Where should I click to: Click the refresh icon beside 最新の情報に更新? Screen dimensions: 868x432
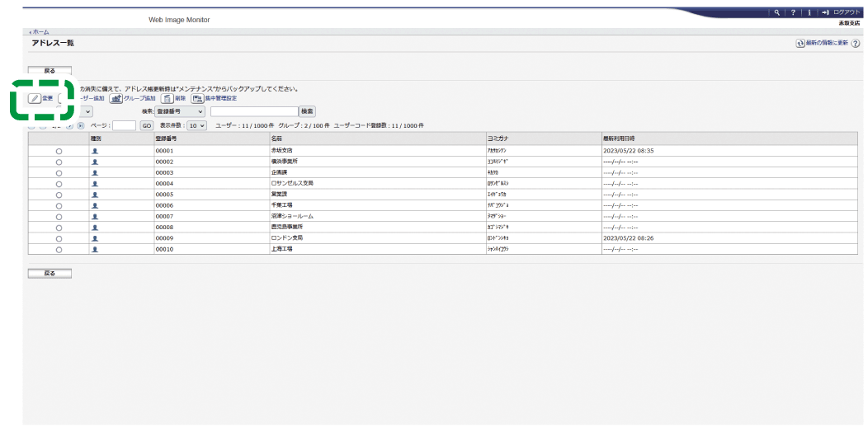pyautogui.click(x=800, y=43)
